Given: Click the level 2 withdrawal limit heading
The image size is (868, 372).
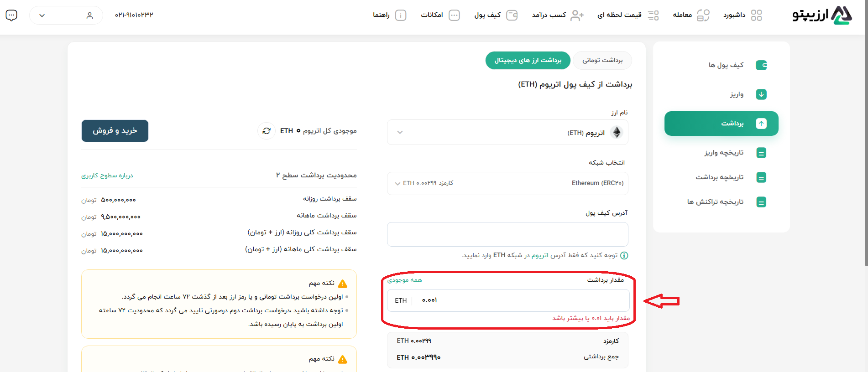Looking at the screenshot, I should coord(316,176).
